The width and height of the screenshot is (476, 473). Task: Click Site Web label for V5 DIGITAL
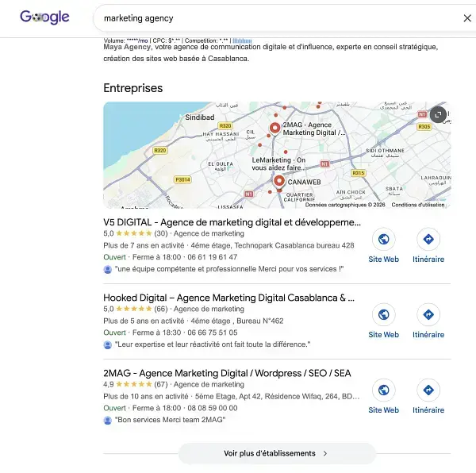click(x=384, y=260)
